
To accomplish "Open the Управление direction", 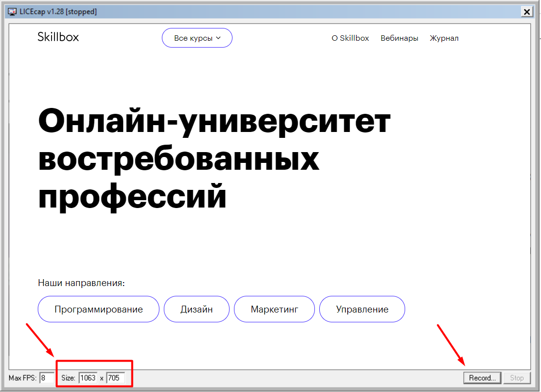I will coord(362,309).
